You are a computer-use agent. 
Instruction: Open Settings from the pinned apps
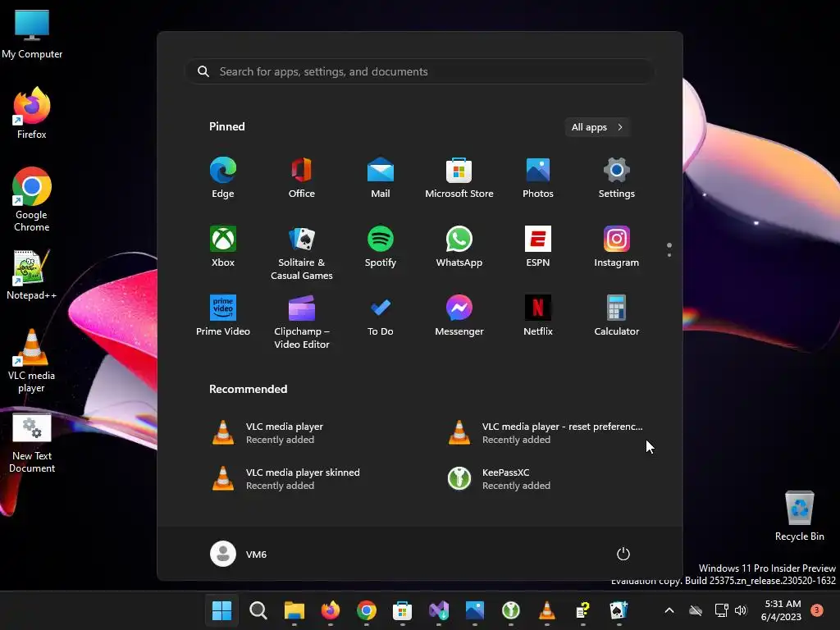pyautogui.click(x=617, y=178)
